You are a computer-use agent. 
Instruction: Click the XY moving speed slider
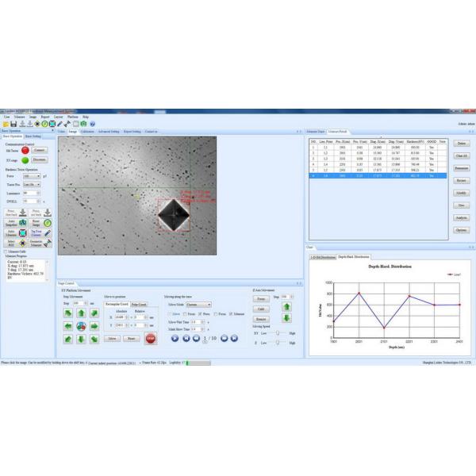point(277,333)
